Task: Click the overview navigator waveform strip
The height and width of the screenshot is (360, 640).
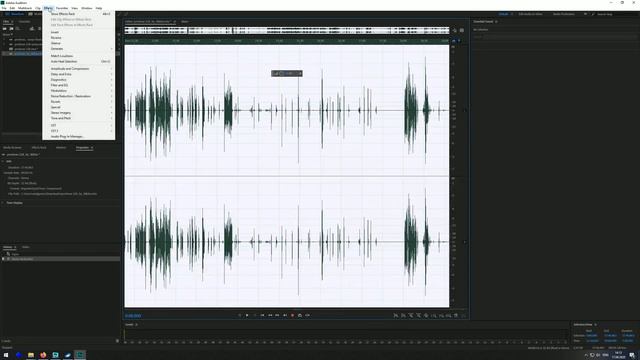Action: (287, 30)
